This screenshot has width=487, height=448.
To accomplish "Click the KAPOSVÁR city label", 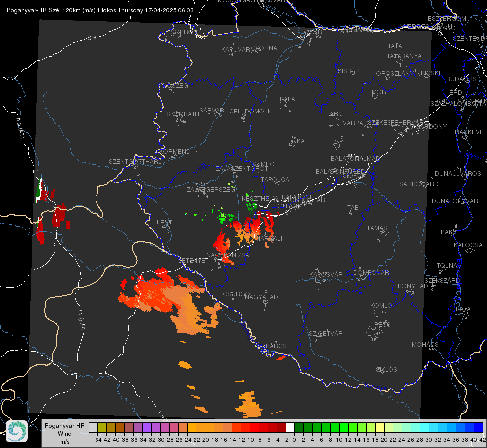I will [326, 275].
